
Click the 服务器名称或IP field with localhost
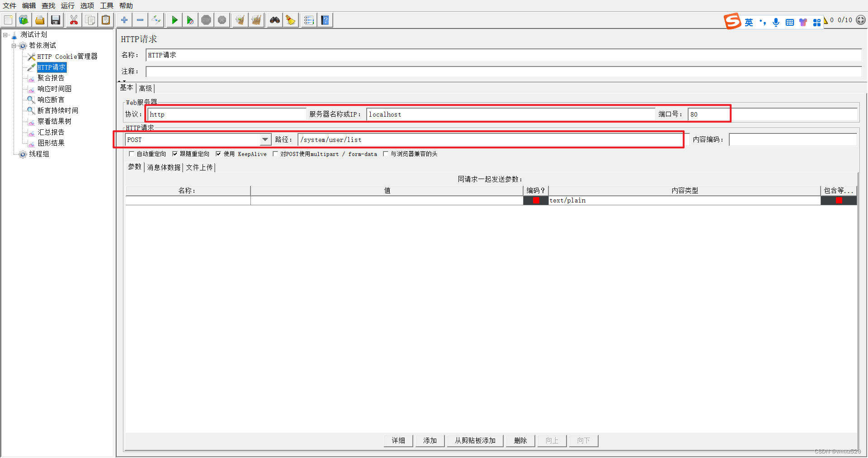click(x=511, y=114)
